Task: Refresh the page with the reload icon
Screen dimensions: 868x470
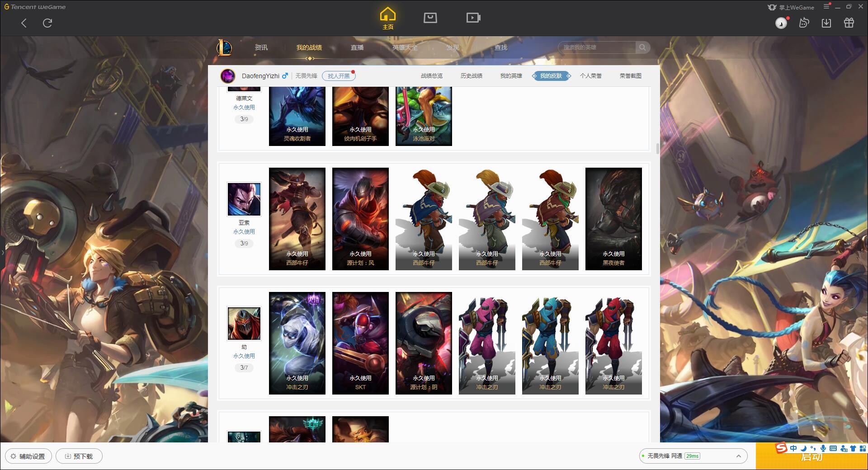Action: click(x=47, y=23)
